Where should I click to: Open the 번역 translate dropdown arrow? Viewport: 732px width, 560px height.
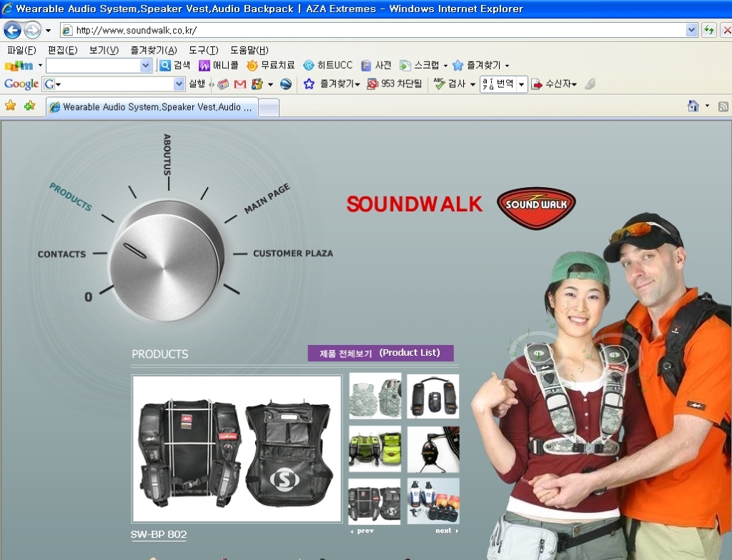point(521,84)
